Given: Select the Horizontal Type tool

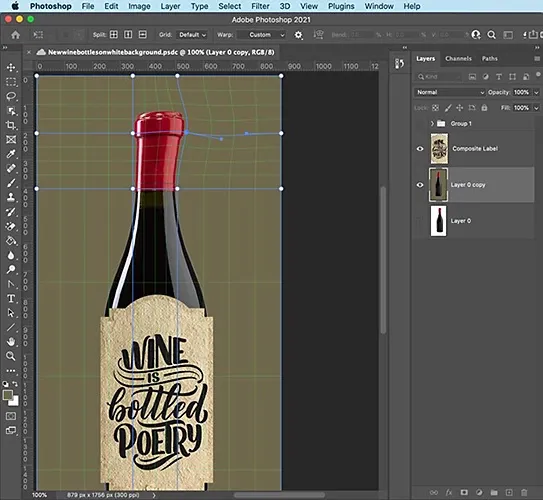Looking at the screenshot, I should point(11,298).
